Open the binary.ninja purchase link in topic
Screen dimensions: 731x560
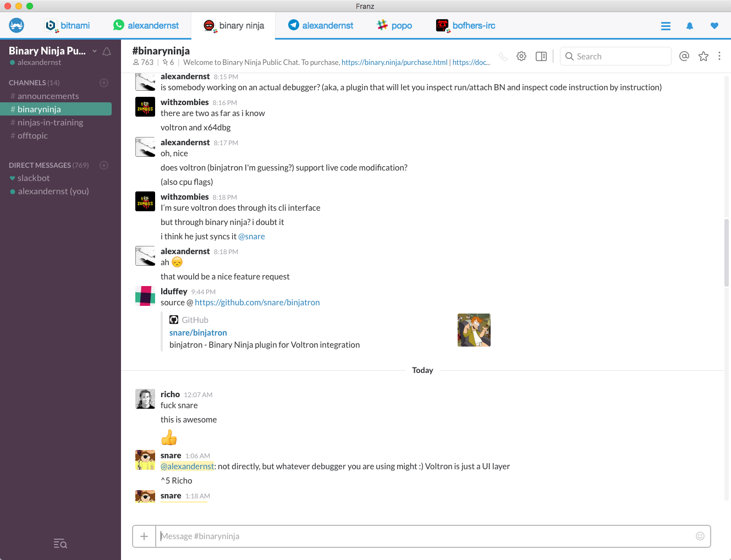coord(394,62)
